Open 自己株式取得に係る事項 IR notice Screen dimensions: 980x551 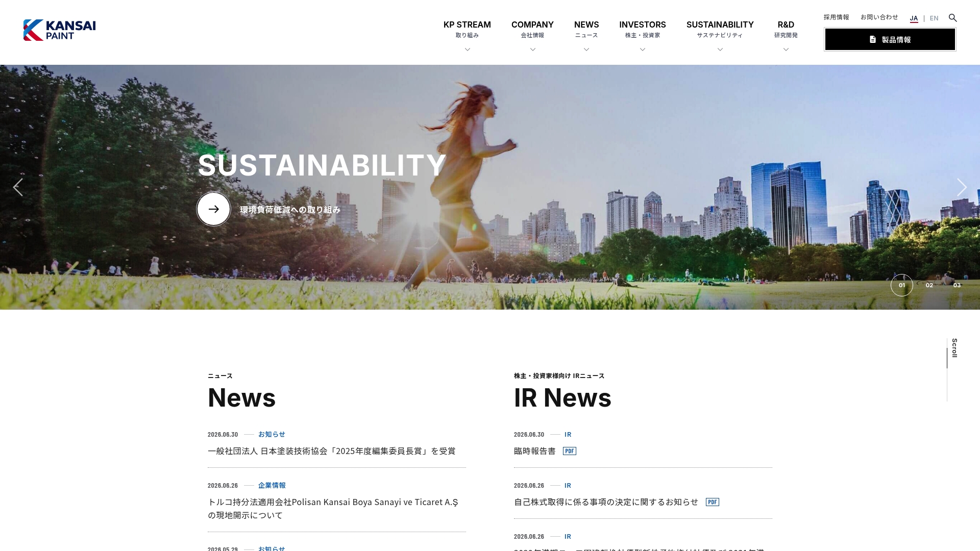(606, 502)
